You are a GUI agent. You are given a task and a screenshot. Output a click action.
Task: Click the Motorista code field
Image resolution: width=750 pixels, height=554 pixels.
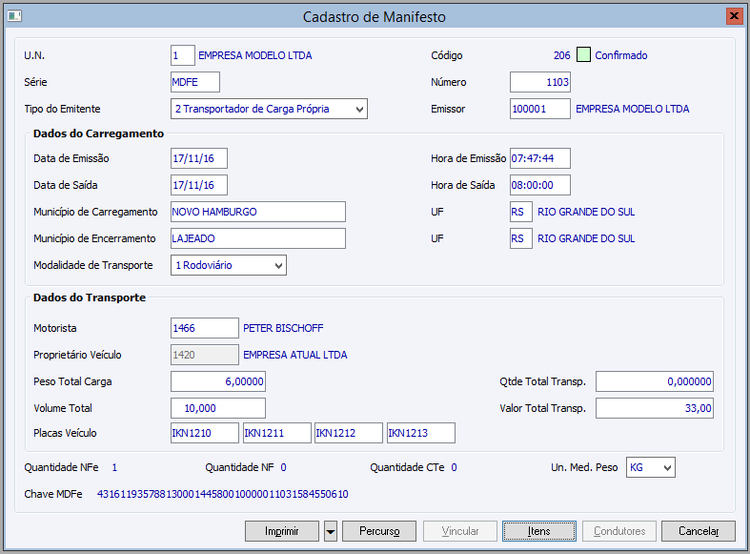tap(204, 328)
